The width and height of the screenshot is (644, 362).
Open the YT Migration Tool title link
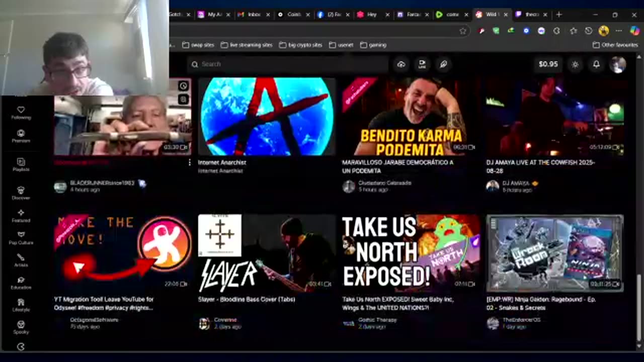pos(104,303)
